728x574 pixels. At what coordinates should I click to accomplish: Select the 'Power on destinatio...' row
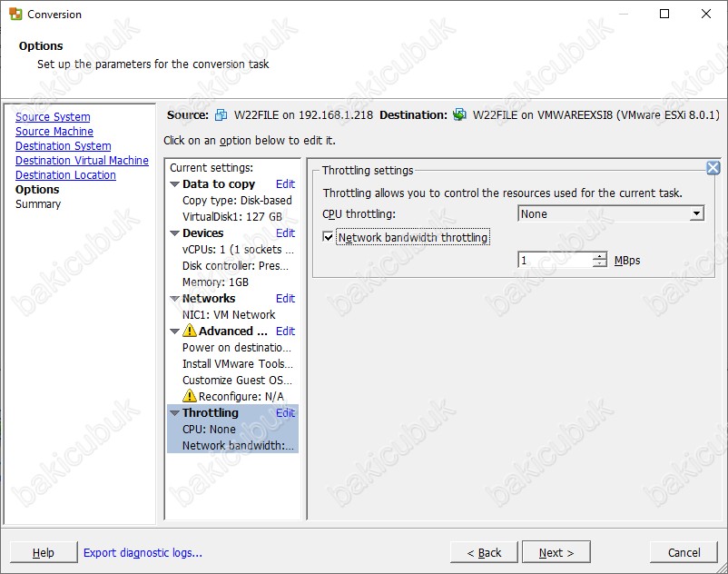tap(237, 347)
